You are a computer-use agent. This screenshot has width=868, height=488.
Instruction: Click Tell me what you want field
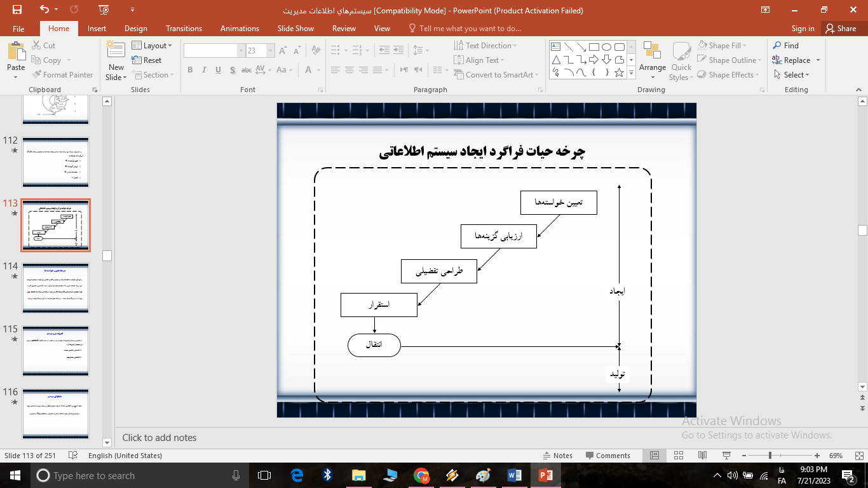[x=465, y=29]
